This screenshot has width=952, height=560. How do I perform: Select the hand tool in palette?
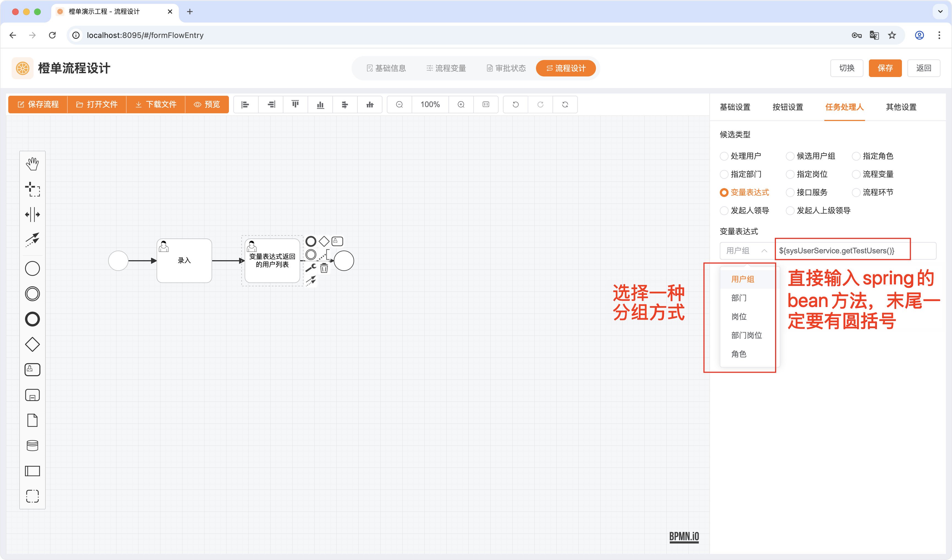coord(32,164)
